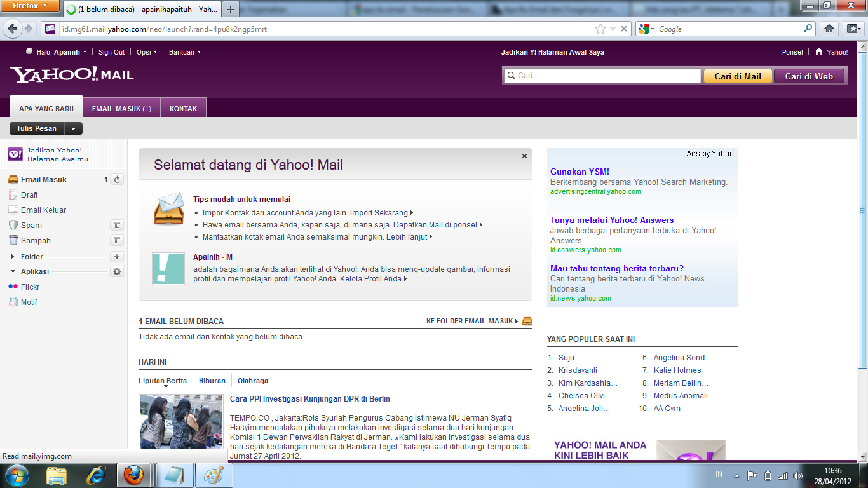This screenshot has width=868, height=488.
Task: Click the Google search magnifier icon
Action: point(808,29)
